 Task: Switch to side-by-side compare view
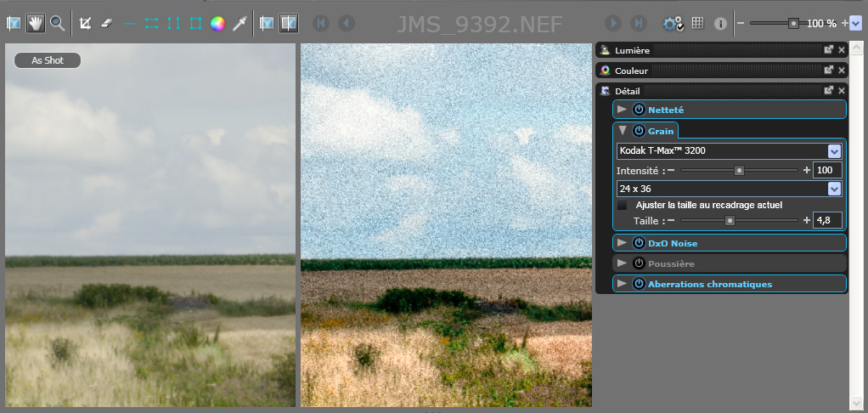[289, 23]
